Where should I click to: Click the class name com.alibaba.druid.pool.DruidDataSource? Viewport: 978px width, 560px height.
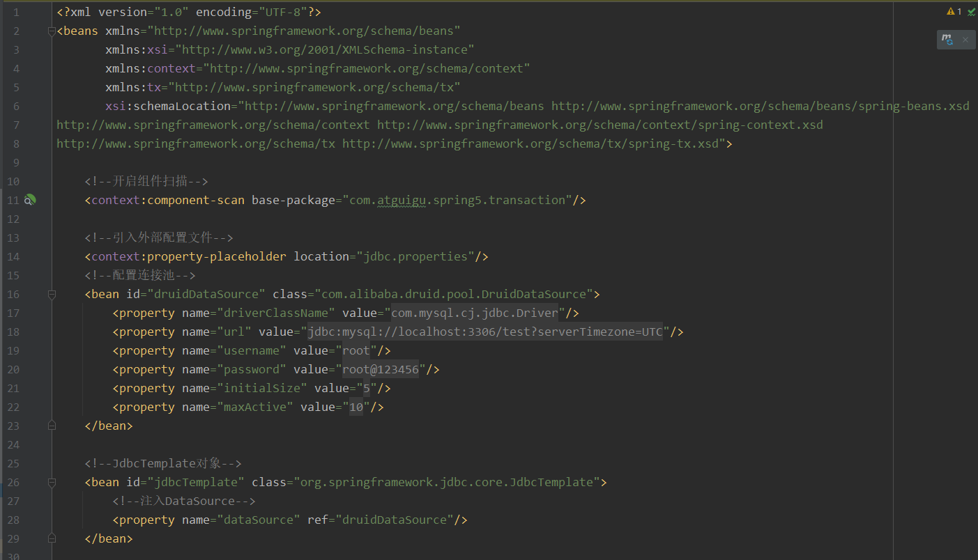click(454, 294)
